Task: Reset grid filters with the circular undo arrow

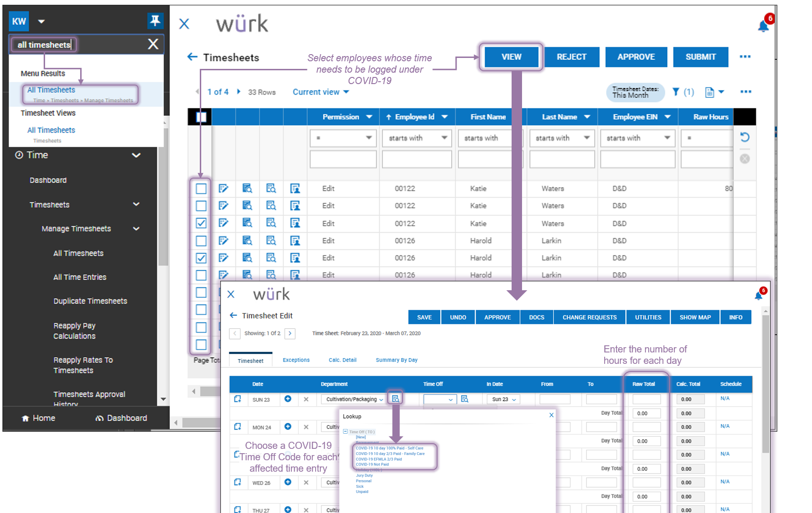Action: pos(745,137)
